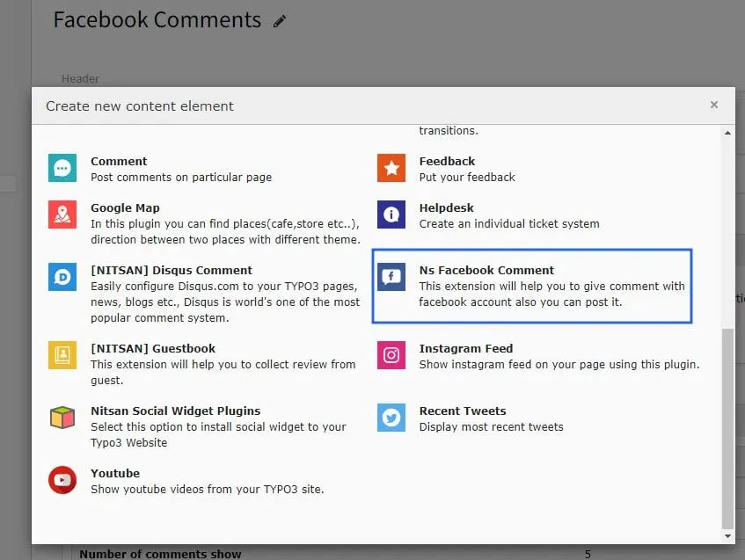The height and width of the screenshot is (560, 745).
Task: Click 'Post comments on particular page' description
Action: pyautogui.click(x=181, y=178)
